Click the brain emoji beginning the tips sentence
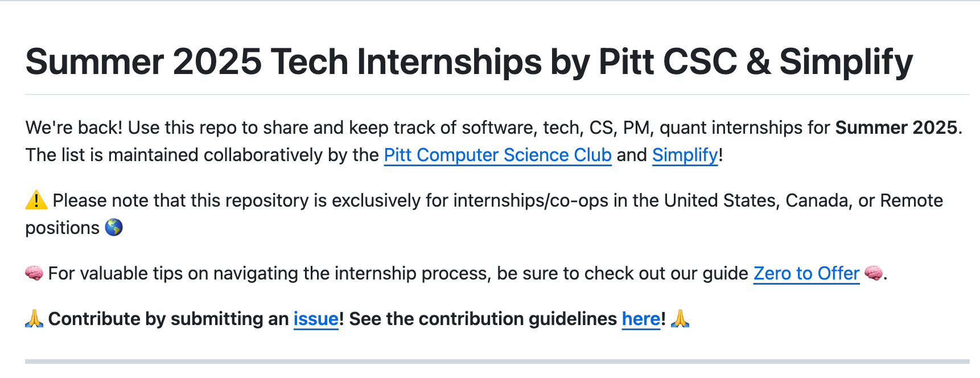980x378 pixels. click(34, 273)
